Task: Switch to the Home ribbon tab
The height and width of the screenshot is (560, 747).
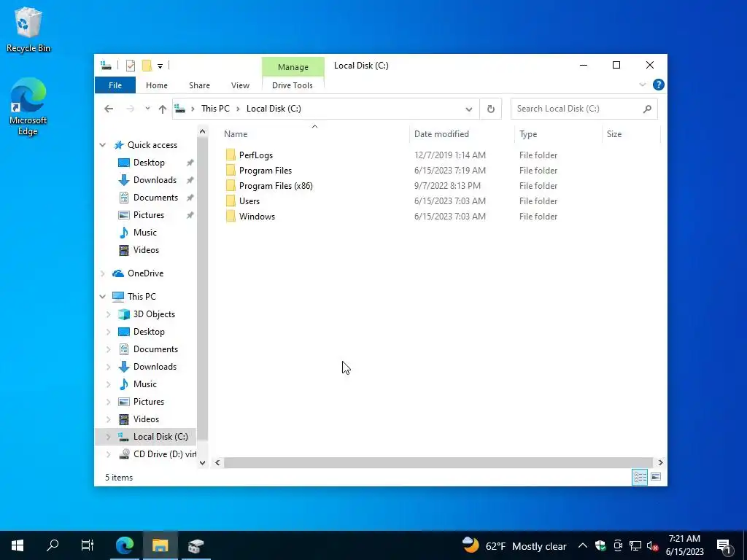Action: point(157,85)
